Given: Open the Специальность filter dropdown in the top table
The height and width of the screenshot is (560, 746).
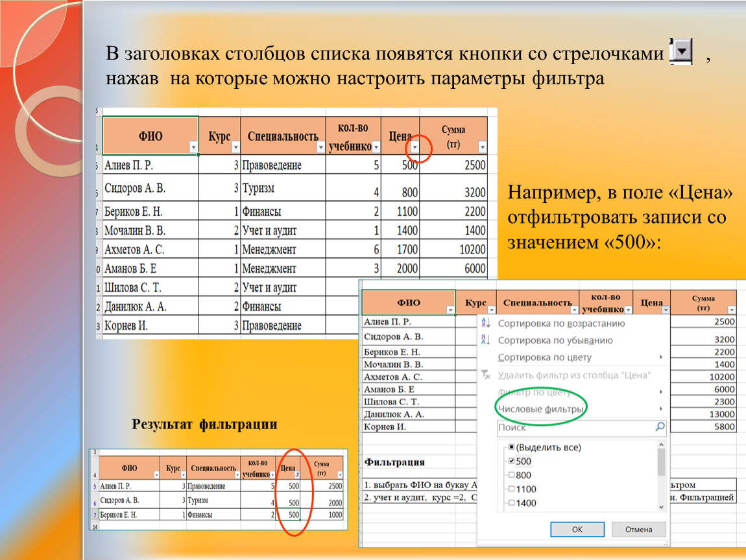Looking at the screenshot, I should [320, 147].
